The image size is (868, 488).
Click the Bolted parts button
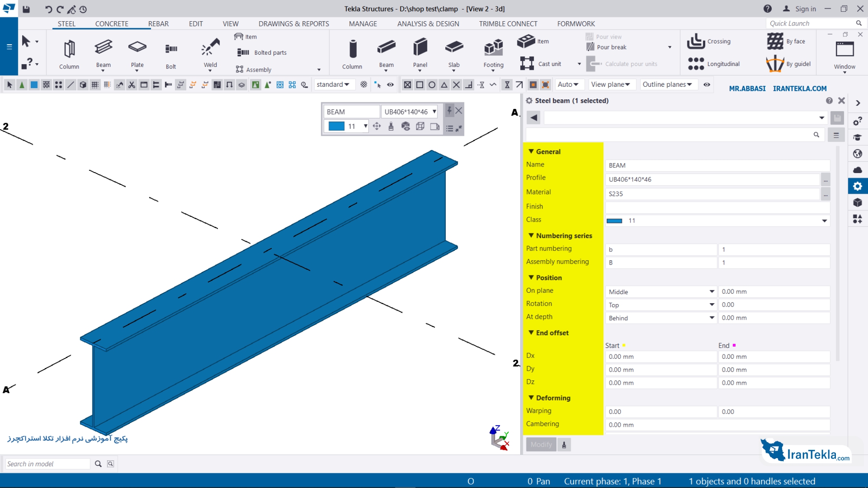pos(262,52)
